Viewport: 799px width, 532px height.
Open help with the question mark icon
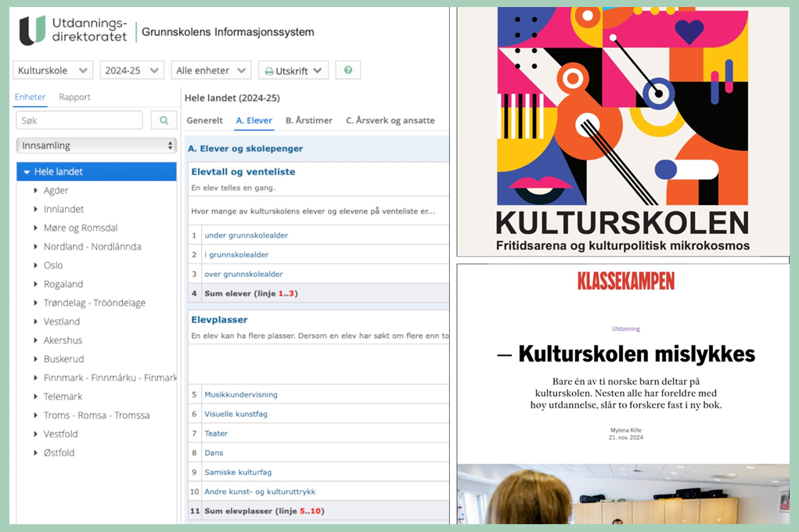tap(347, 70)
